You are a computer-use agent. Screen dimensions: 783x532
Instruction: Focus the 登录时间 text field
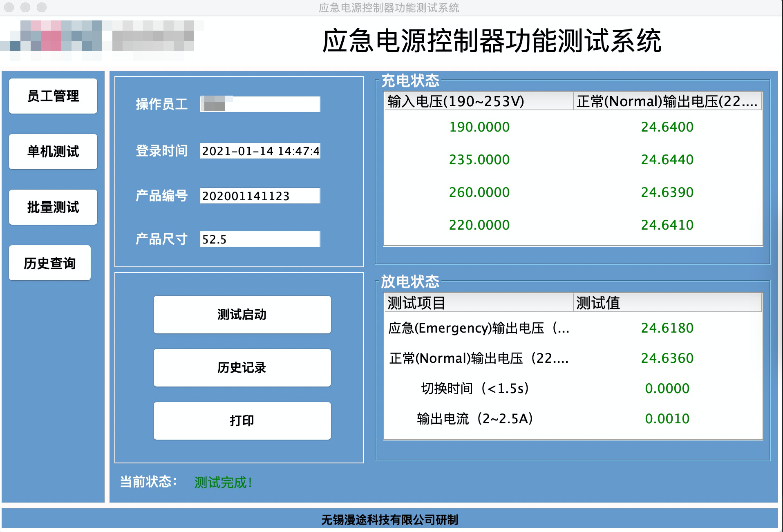260,151
